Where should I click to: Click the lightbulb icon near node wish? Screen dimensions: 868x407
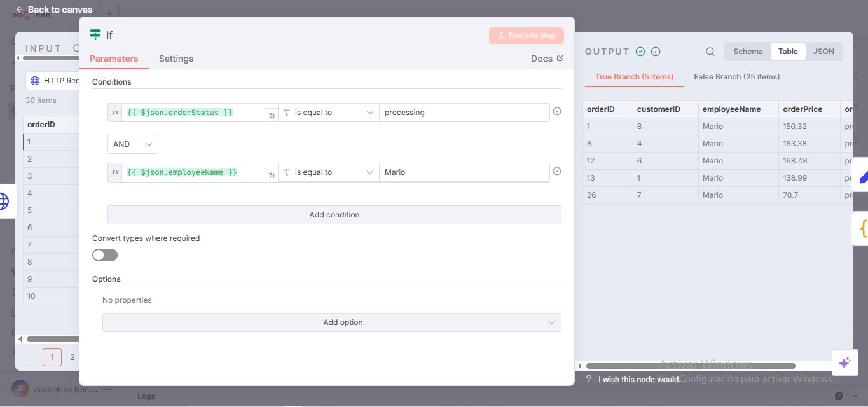(589, 379)
